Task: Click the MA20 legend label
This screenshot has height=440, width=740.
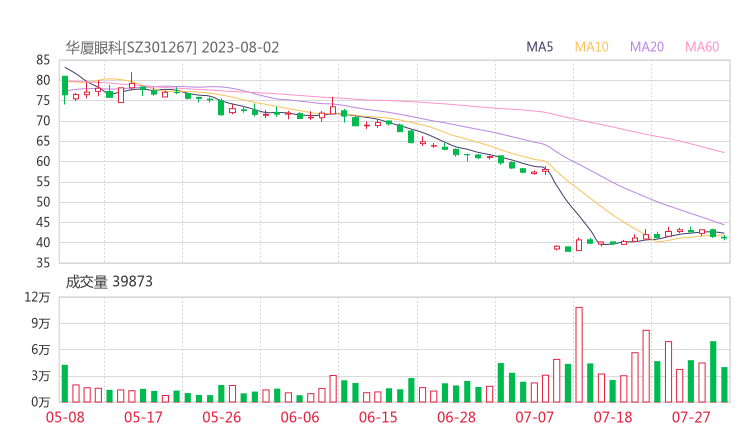Action: coord(647,47)
